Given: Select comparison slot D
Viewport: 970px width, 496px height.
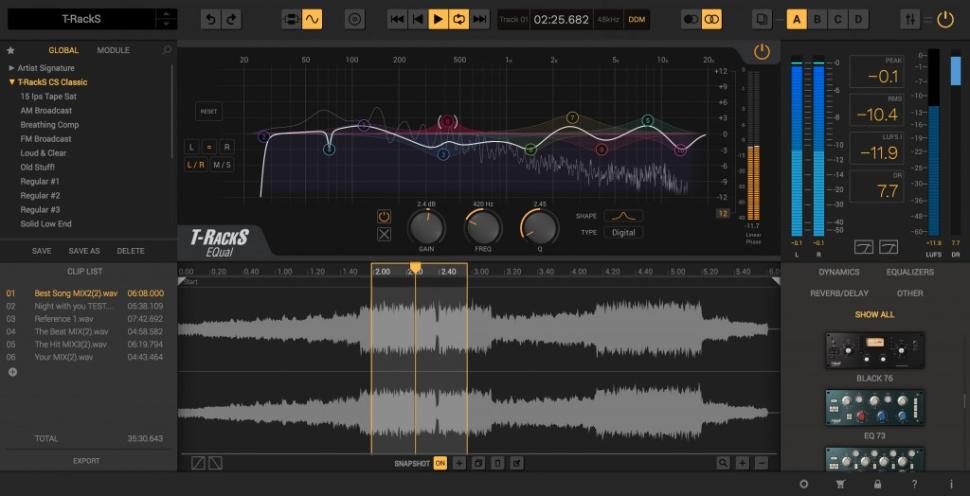Looking at the screenshot, I should pyautogui.click(x=858, y=19).
